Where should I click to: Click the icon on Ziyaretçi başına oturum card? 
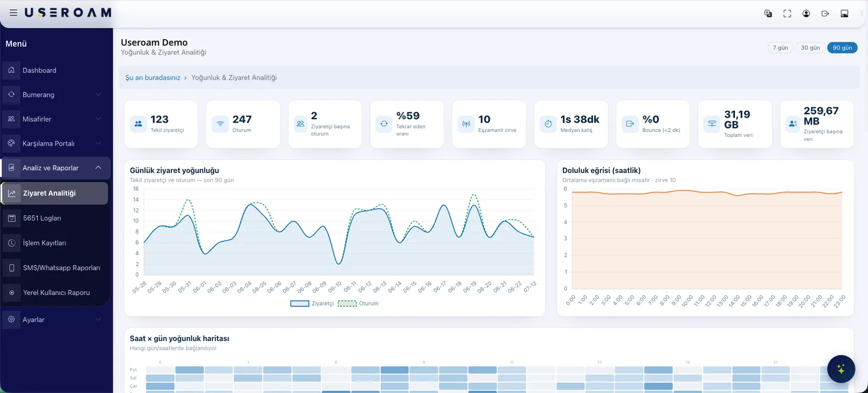point(301,124)
